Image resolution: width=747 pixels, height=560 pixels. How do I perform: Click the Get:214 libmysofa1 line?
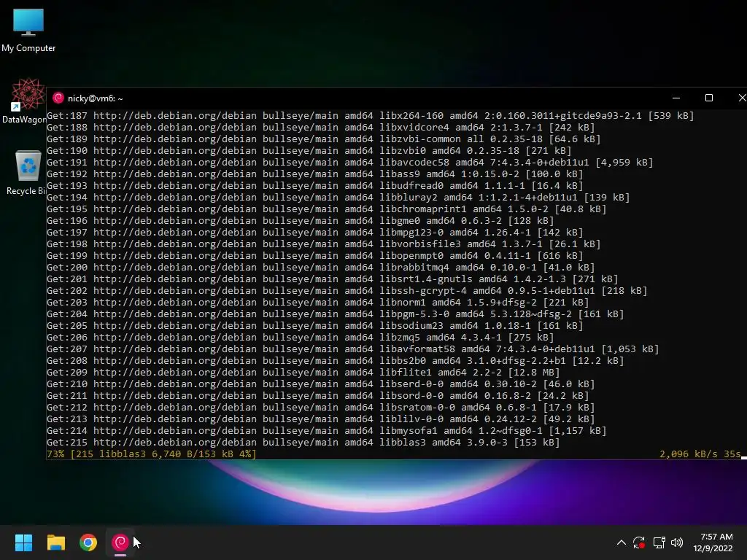coord(326,430)
